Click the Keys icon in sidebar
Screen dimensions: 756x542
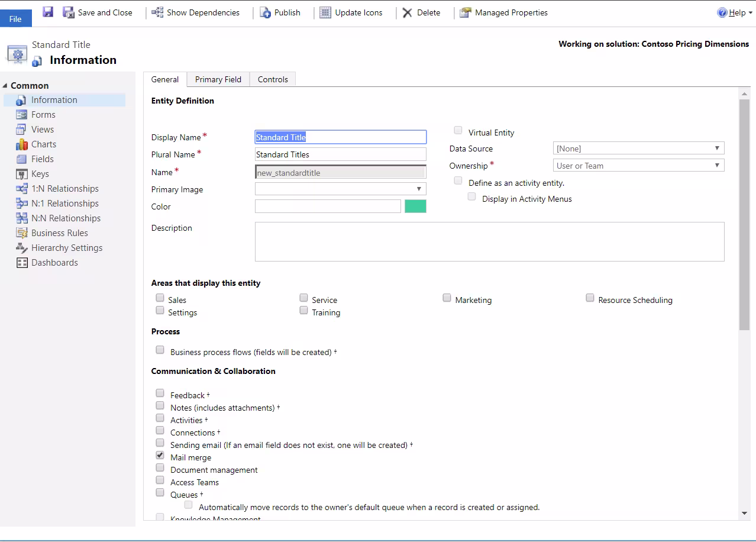22,174
